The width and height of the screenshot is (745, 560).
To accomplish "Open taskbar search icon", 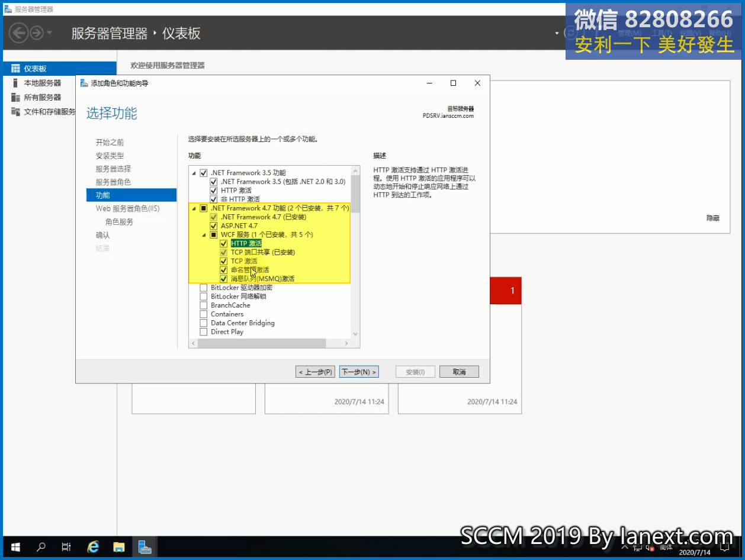I will [x=41, y=547].
